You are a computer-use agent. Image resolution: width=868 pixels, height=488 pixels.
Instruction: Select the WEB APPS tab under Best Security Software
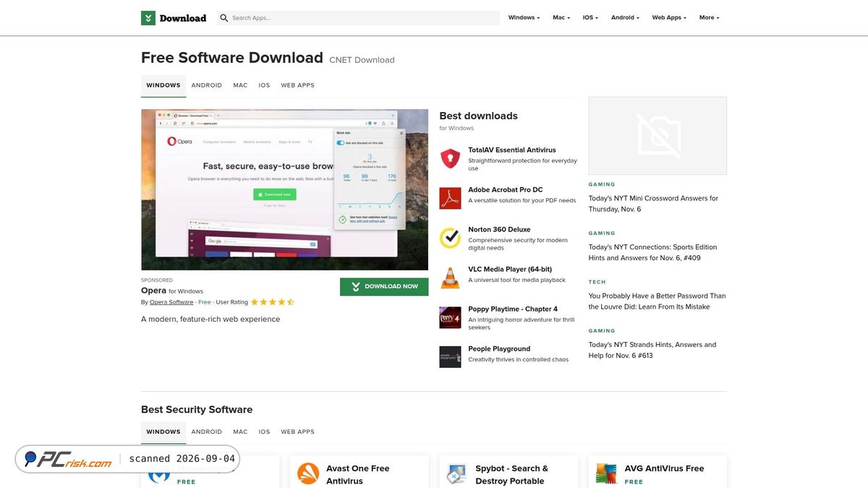coord(297,432)
